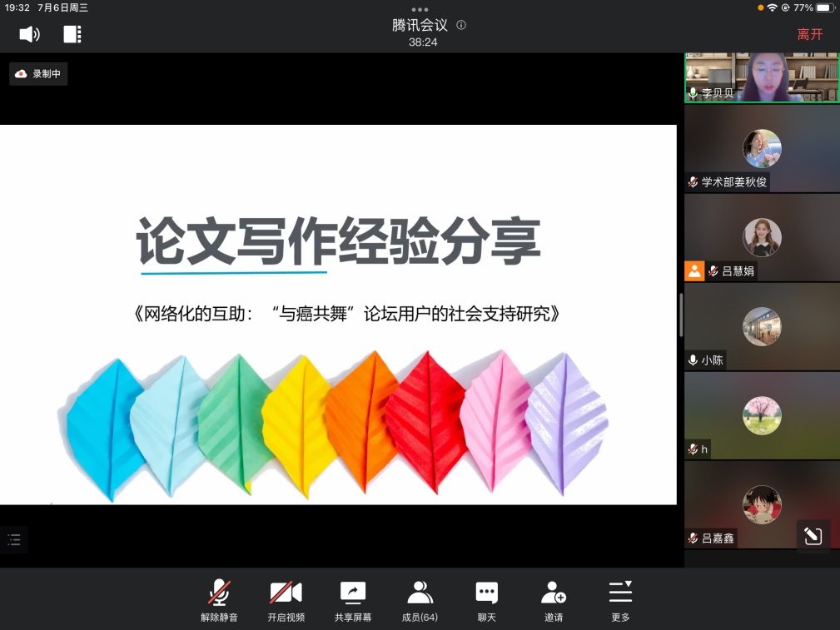This screenshot has width=840, height=630.
Task: Click the shared slide title 论文写作经验分享
Action: pyautogui.click(x=338, y=241)
